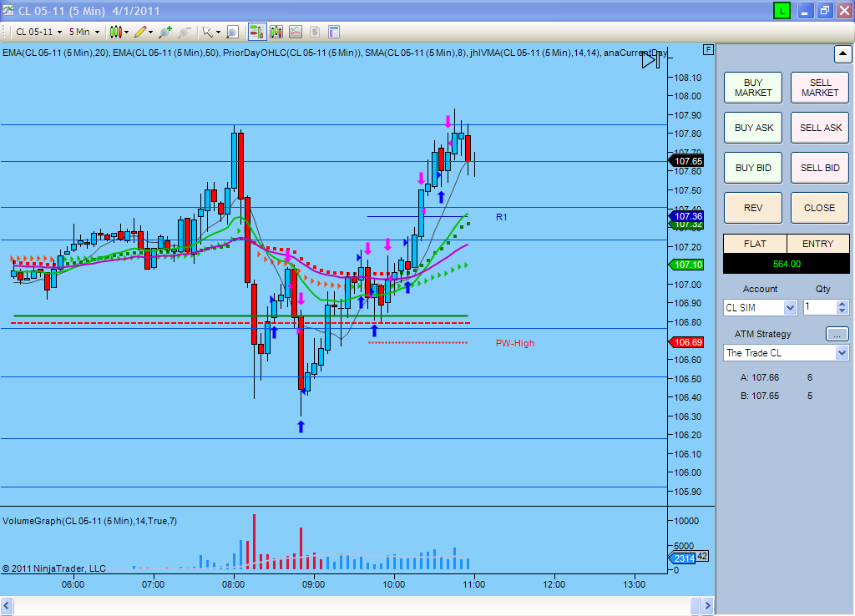The height and width of the screenshot is (616, 855).
Task: Click the NinjaTrader title bar app icon
Action: coord(8,10)
